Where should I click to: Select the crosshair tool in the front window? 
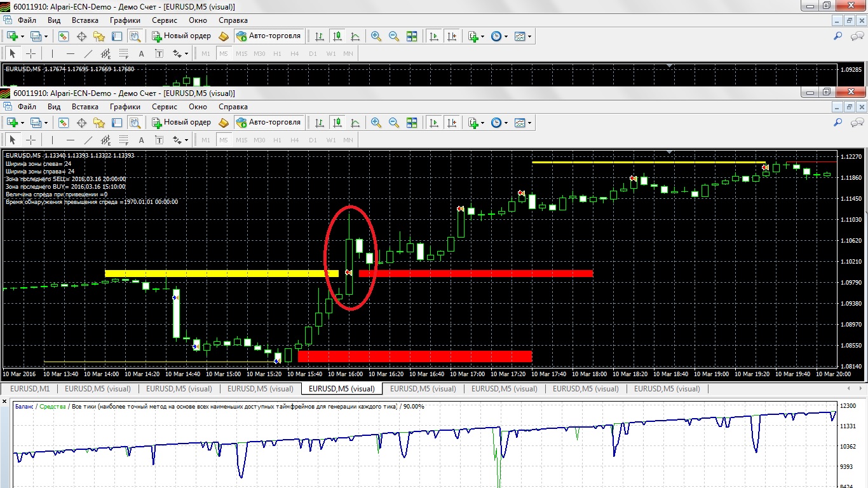click(x=31, y=140)
